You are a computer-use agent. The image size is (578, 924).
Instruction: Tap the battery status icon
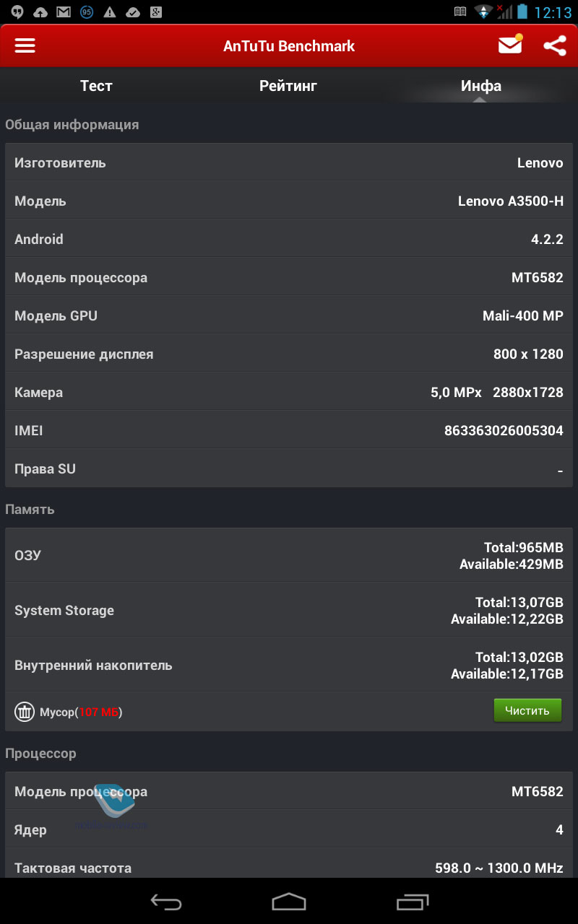[x=524, y=12]
